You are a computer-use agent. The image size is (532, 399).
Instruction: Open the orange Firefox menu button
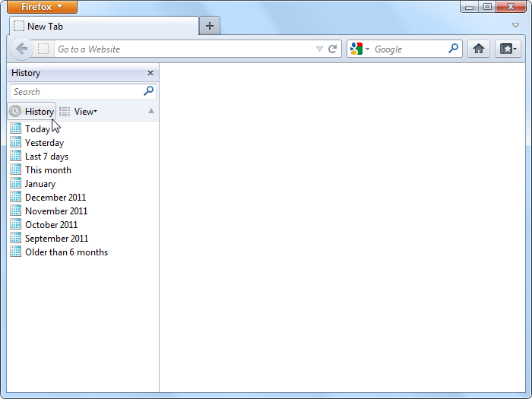[x=42, y=7]
